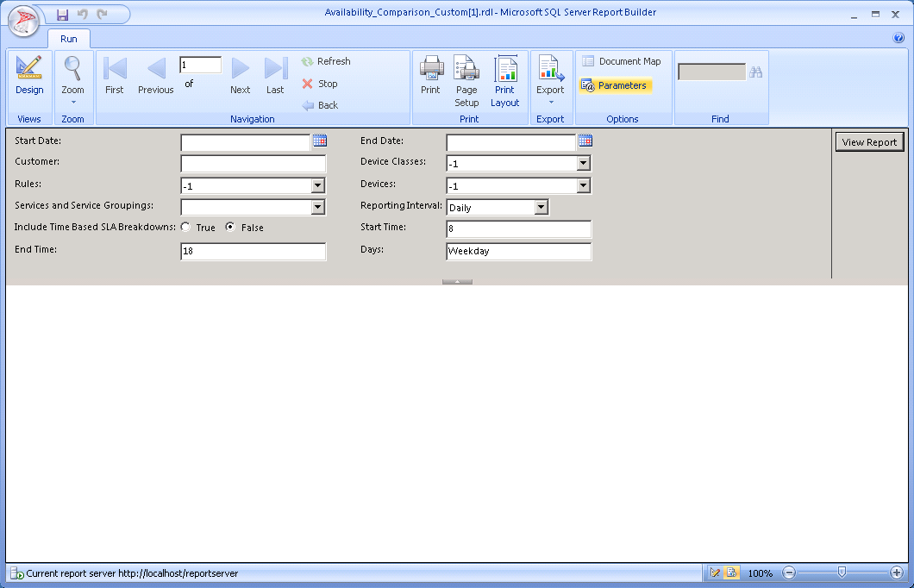
Task: Switch to Print Layout
Action: tap(504, 82)
